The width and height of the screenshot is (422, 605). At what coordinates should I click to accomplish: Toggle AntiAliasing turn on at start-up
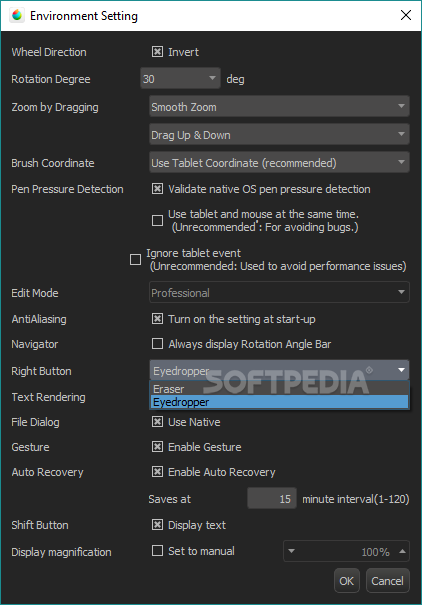(157, 319)
